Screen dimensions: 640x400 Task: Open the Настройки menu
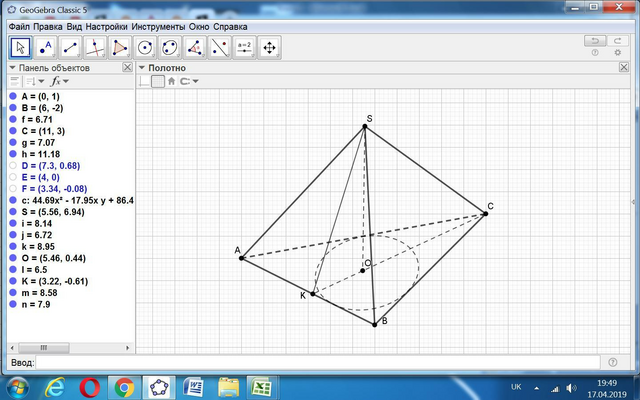click(x=107, y=27)
